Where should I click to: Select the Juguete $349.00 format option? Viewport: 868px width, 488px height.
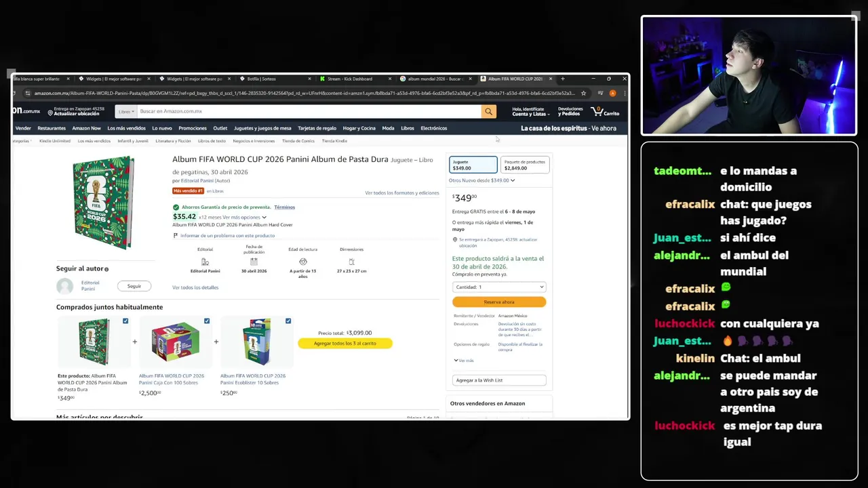473,165
